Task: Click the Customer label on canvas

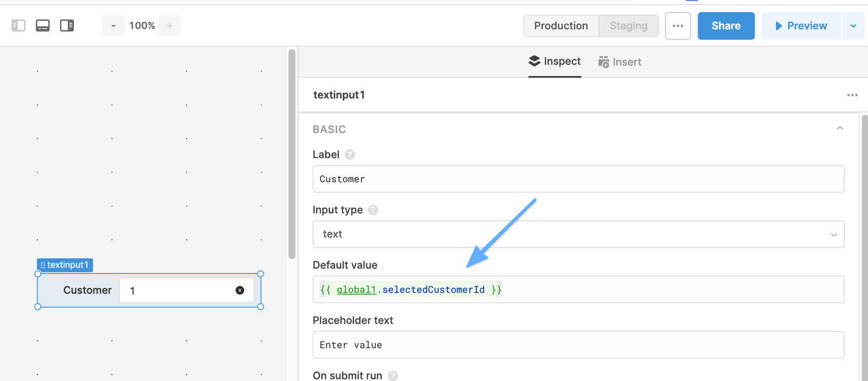Action: (x=87, y=290)
